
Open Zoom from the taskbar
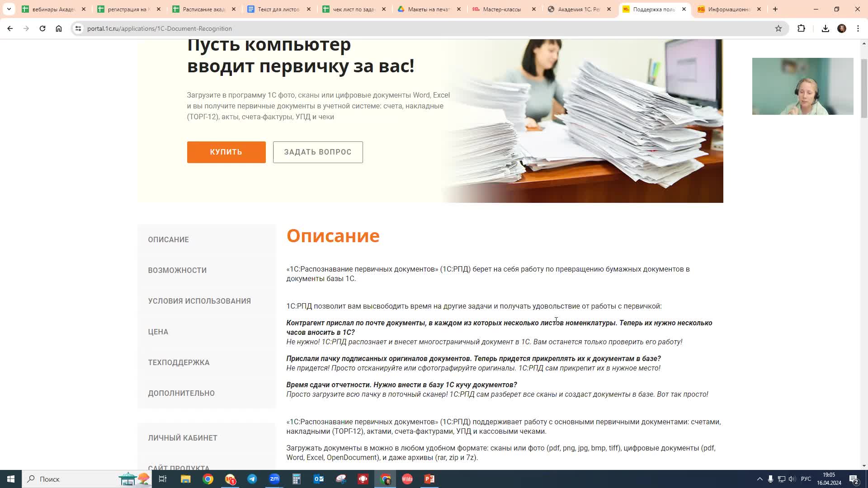274,479
